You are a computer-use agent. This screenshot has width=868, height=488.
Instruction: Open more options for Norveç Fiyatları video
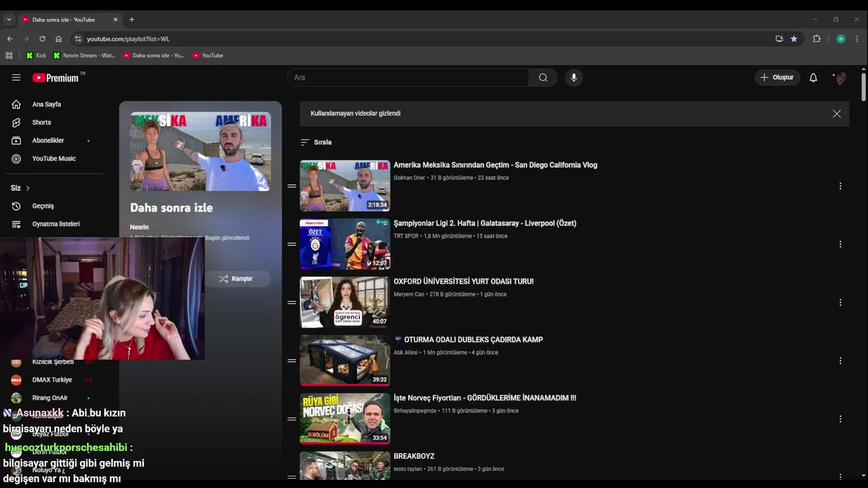[x=840, y=419]
